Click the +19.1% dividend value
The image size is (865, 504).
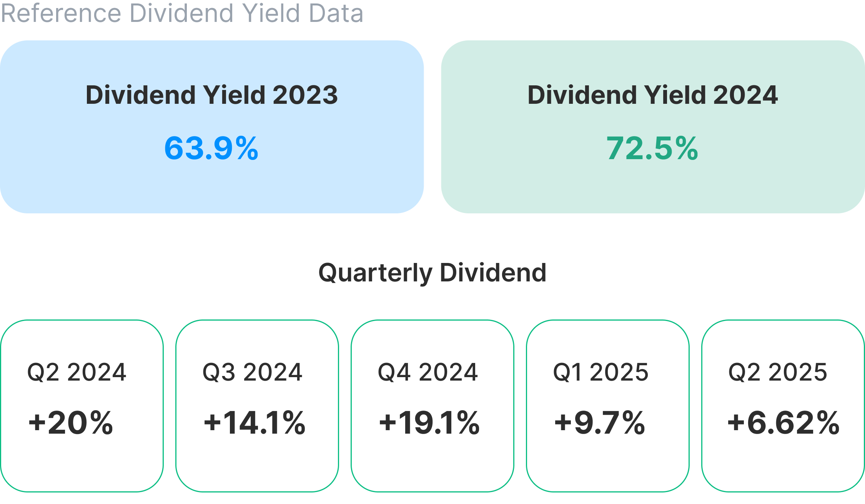click(429, 422)
